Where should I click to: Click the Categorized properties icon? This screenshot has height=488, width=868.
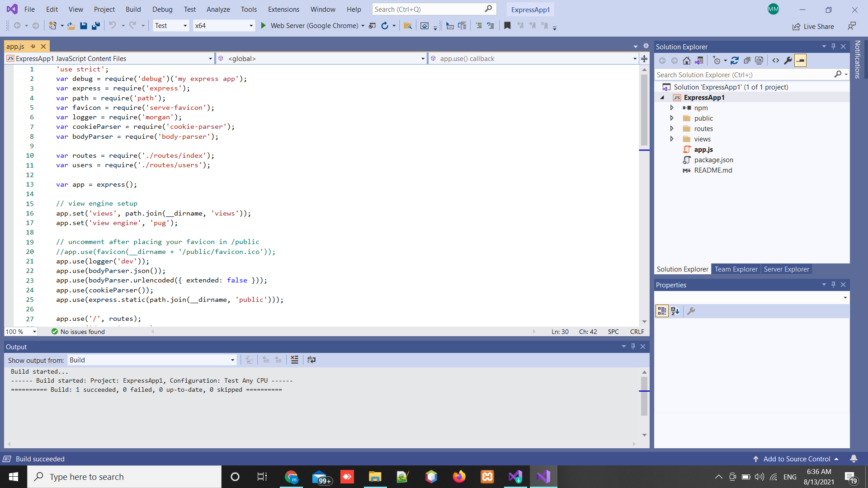(662, 310)
